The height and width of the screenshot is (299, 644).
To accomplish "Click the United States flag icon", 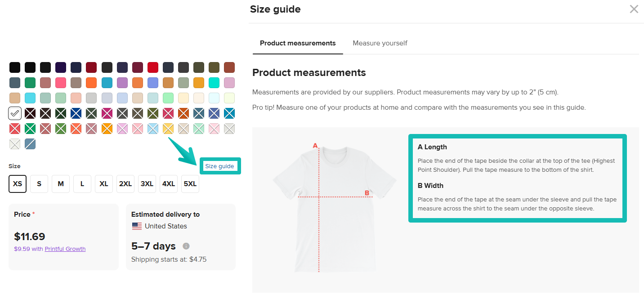I will tap(137, 226).
